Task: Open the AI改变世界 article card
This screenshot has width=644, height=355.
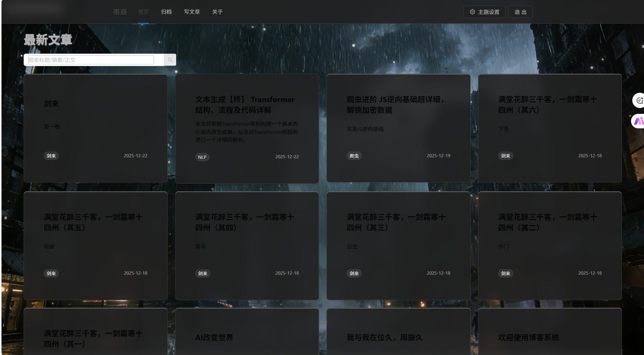Action: click(214, 337)
